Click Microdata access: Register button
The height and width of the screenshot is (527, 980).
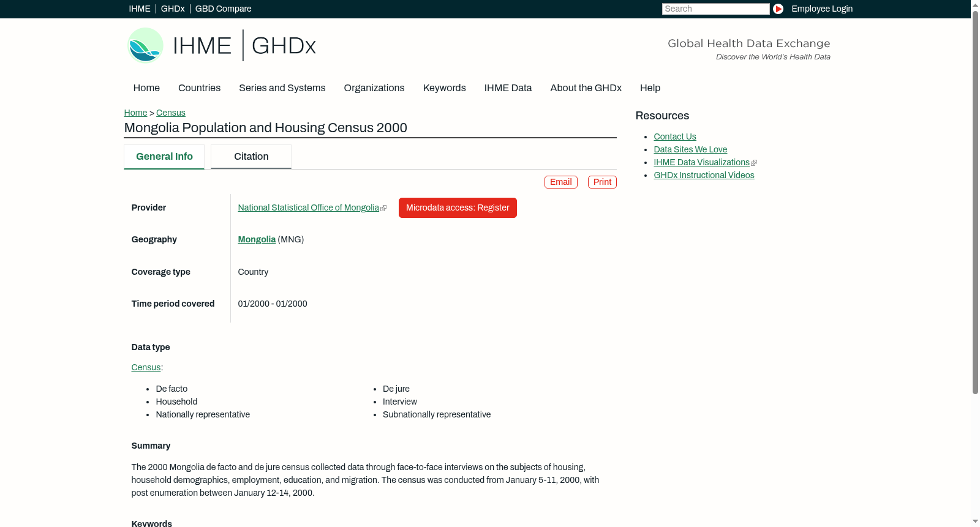458,207
